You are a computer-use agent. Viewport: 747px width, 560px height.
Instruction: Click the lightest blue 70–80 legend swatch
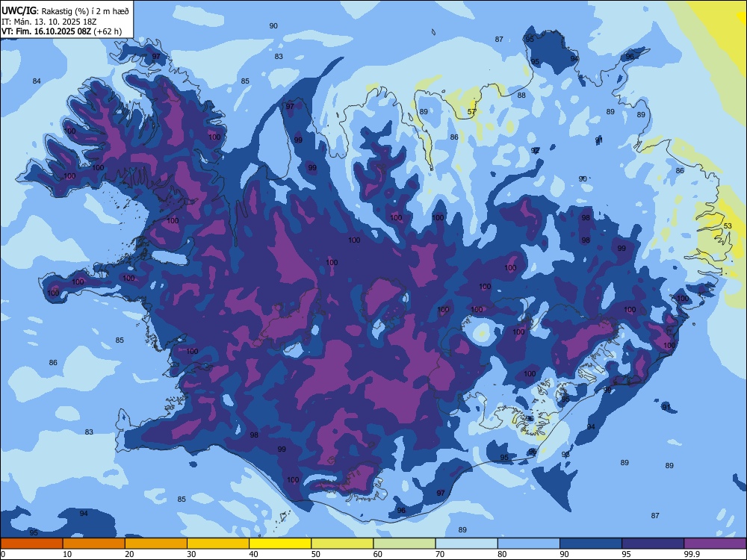(x=466, y=544)
